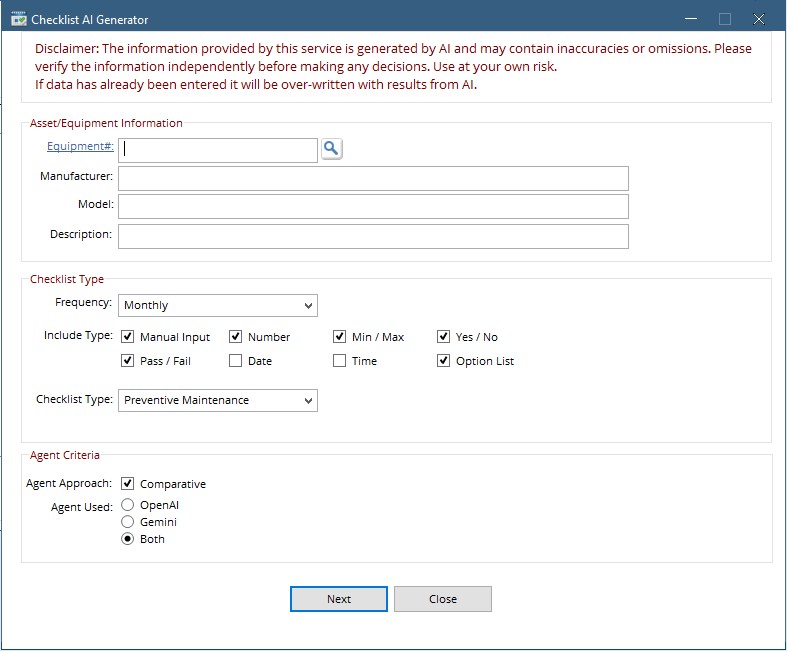Image resolution: width=787 pixels, height=651 pixels.
Task: Click the Checklist AI Generator title icon
Action: tap(19, 19)
